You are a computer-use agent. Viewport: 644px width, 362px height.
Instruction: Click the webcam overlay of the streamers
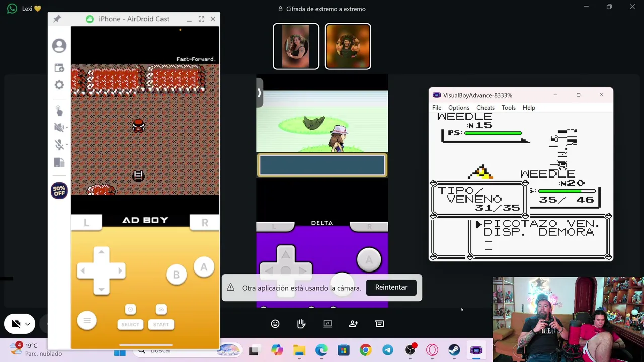coord(568,319)
